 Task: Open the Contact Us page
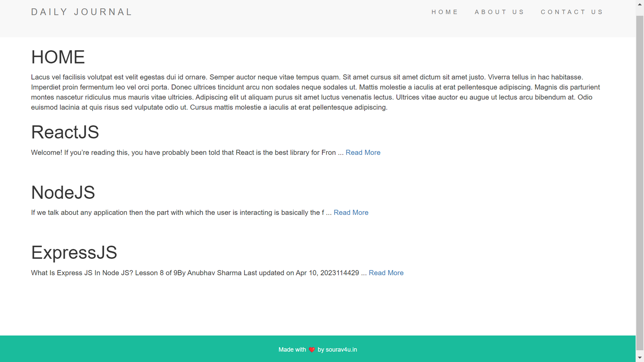(x=572, y=12)
